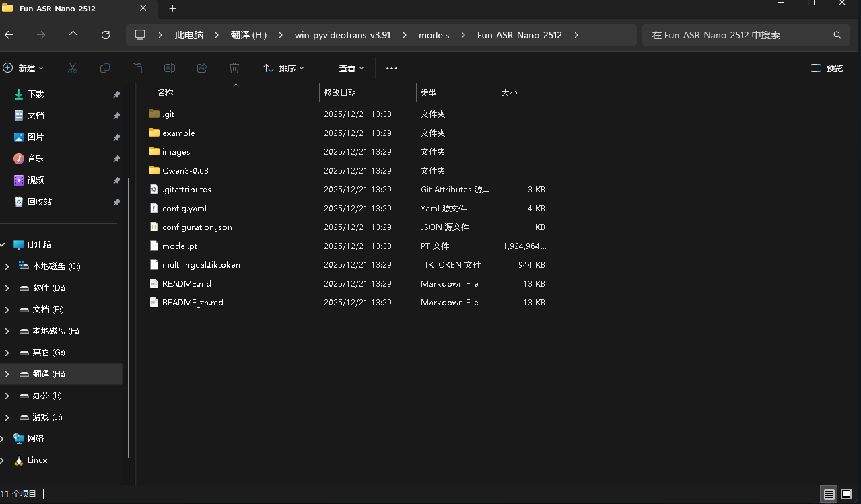This screenshot has height=504, width=861.
Task: Navigate to models in the breadcrumb path
Action: (x=434, y=35)
